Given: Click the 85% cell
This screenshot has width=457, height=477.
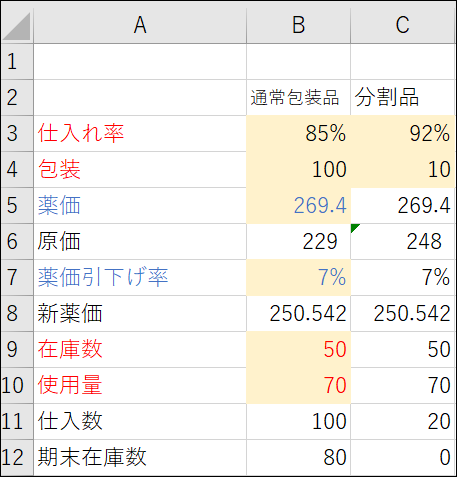Looking at the screenshot, I should point(298,134).
